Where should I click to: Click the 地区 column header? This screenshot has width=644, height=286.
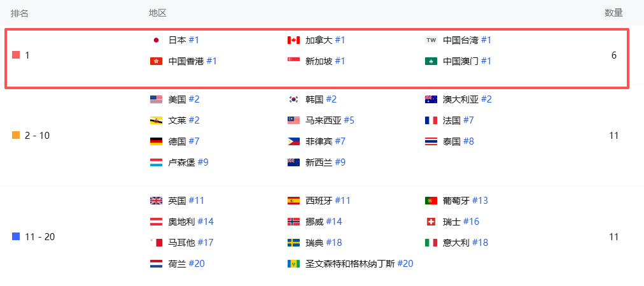click(x=157, y=13)
